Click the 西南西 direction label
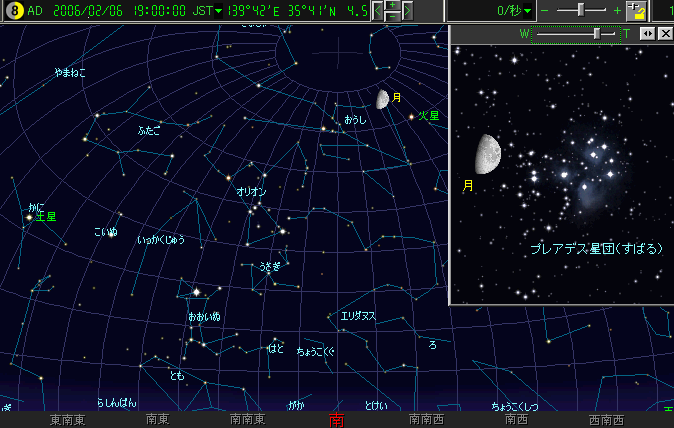 pos(606,420)
